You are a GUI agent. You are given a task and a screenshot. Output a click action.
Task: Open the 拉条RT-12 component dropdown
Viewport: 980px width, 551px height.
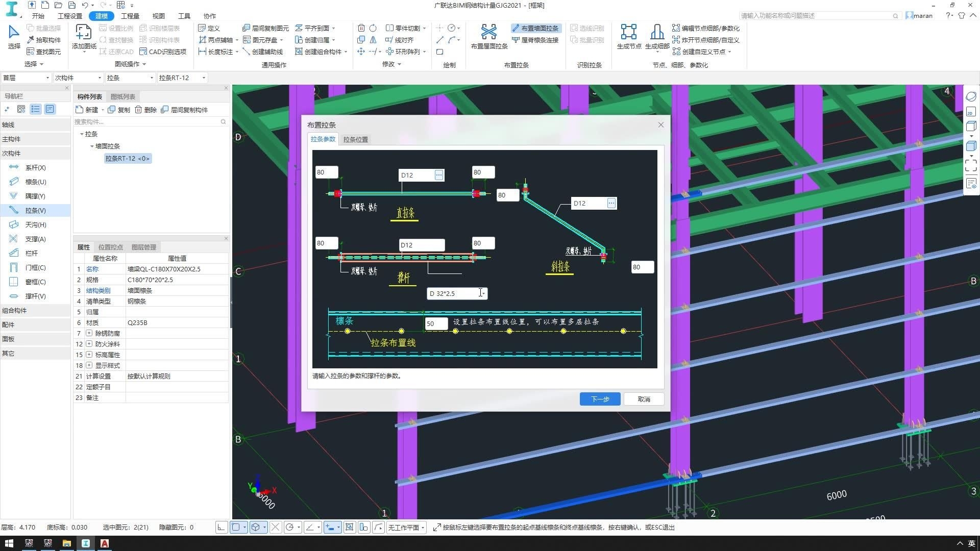point(182,78)
